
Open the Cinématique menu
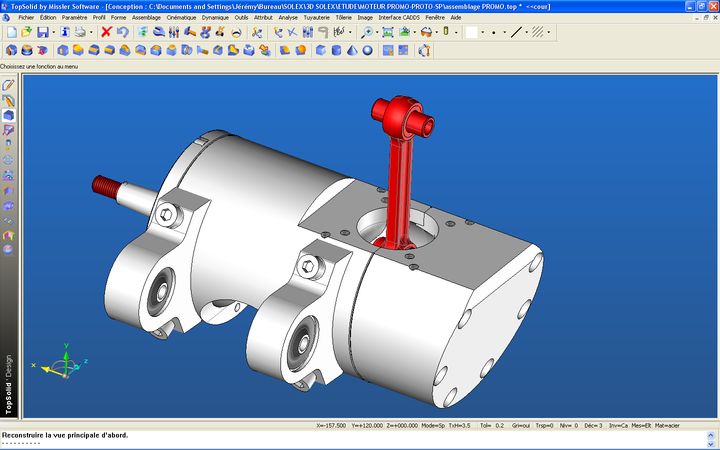[x=181, y=17]
